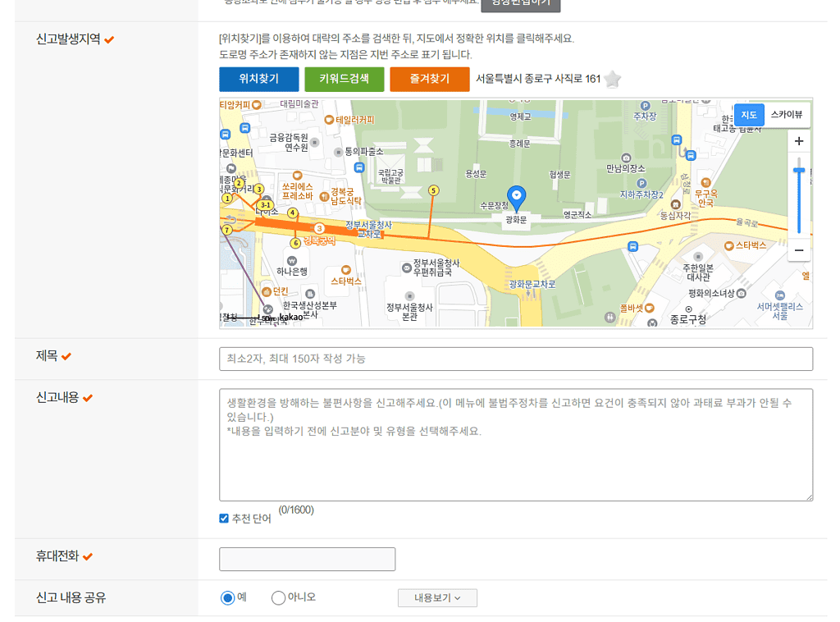
Task: Click the favorite star next to the address
Action: pyautogui.click(x=612, y=80)
